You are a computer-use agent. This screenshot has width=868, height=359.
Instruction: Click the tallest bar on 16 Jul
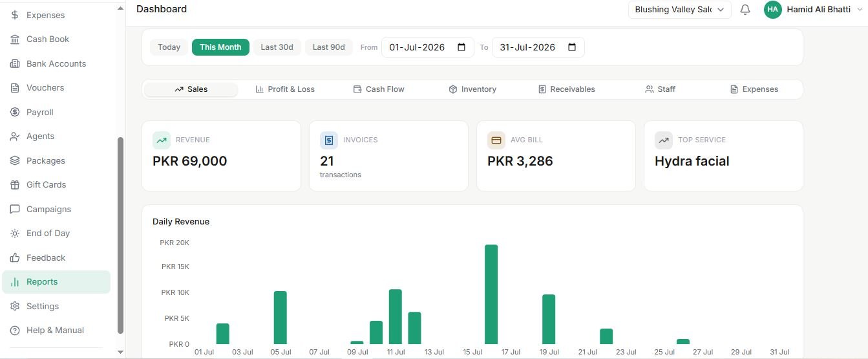tap(491, 294)
